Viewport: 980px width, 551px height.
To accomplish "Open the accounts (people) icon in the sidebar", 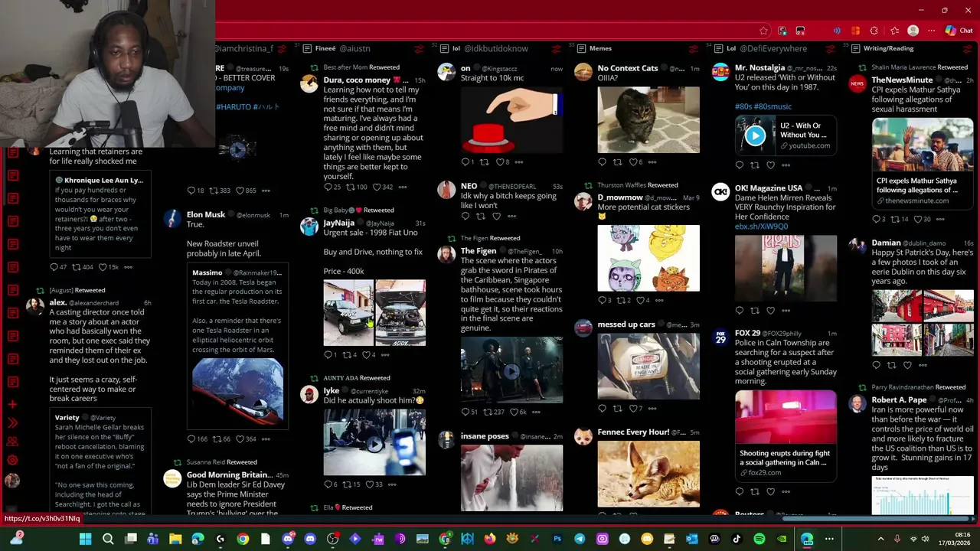I will coord(12,442).
